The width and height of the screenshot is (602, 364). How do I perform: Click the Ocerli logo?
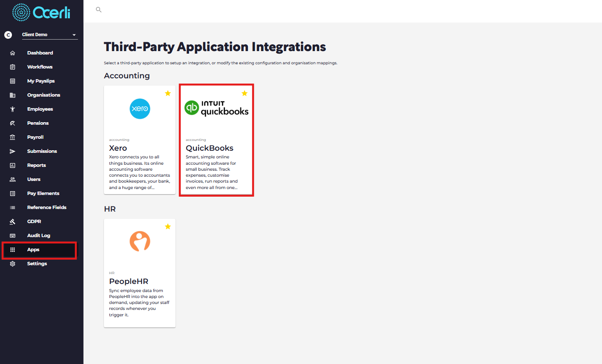41,13
